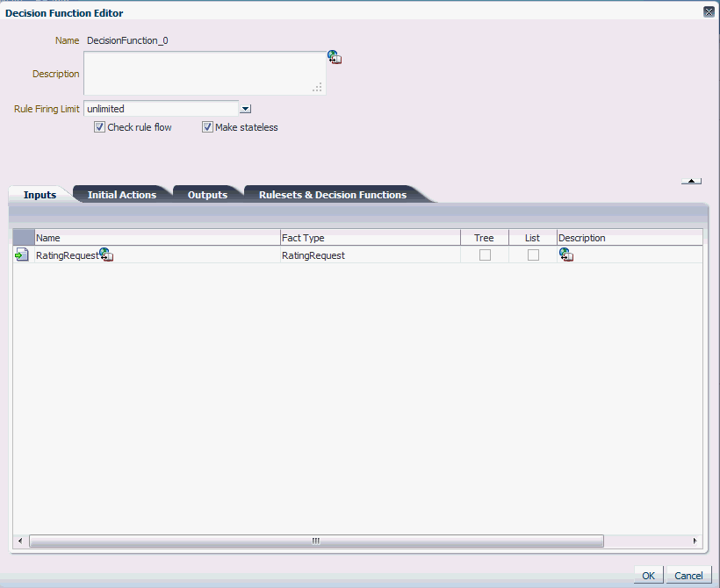Click the OK button
This screenshot has width=720, height=588.
click(x=648, y=576)
